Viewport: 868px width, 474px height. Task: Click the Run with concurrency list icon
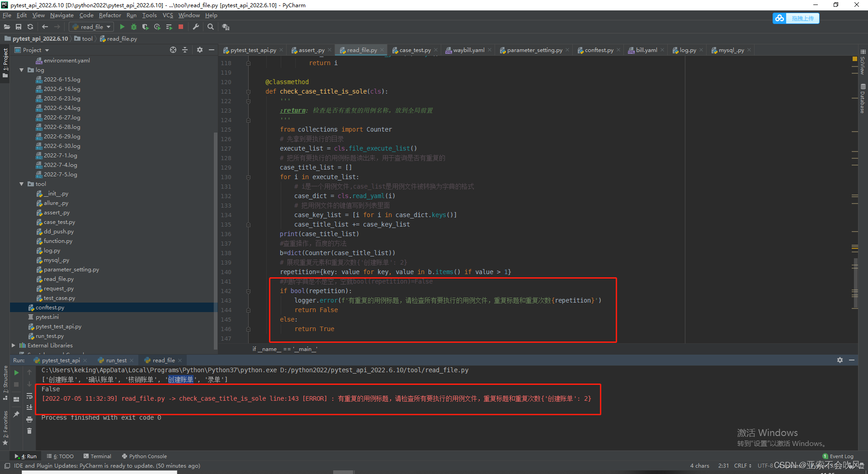coord(169,27)
